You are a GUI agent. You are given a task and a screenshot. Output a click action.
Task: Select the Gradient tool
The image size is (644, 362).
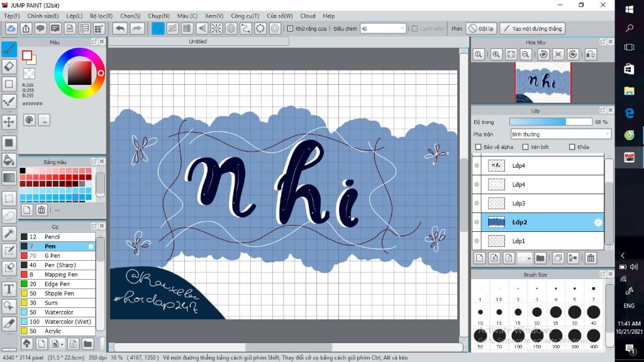pos(9,178)
